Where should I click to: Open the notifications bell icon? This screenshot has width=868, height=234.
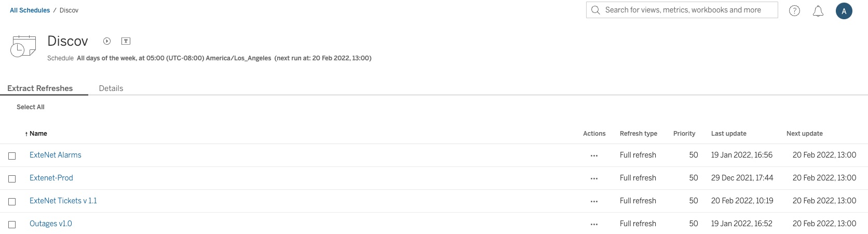pos(818,11)
